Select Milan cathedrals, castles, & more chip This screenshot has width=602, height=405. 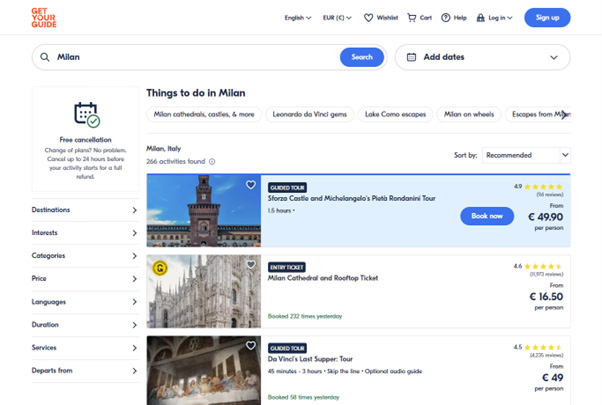(204, 114)
